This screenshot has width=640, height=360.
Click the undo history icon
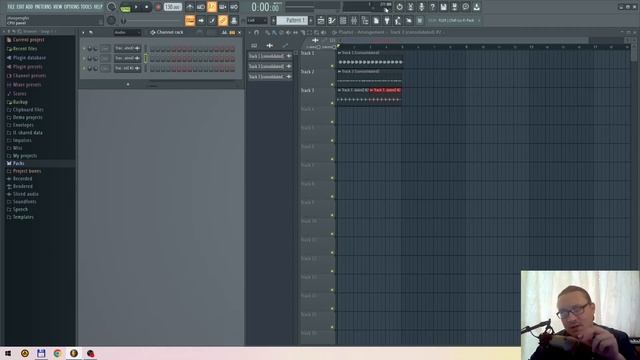pos(400,7)
